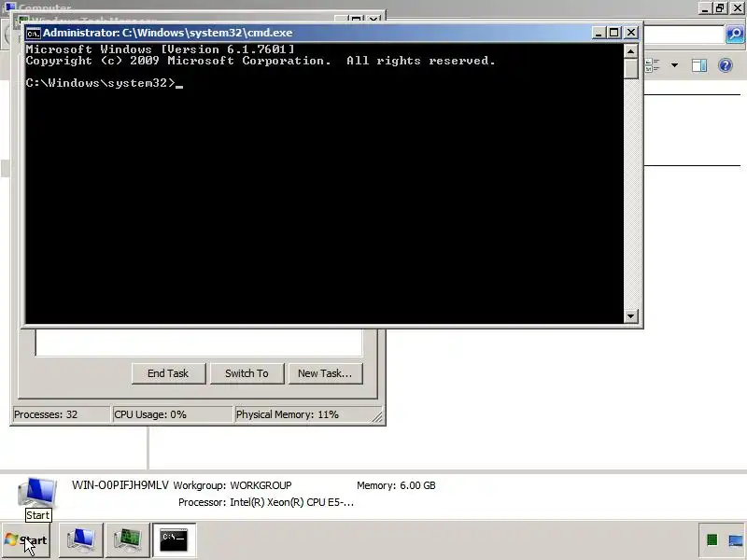Click the Task Manager task list area

pyautogui.click(x=199, y=343)
